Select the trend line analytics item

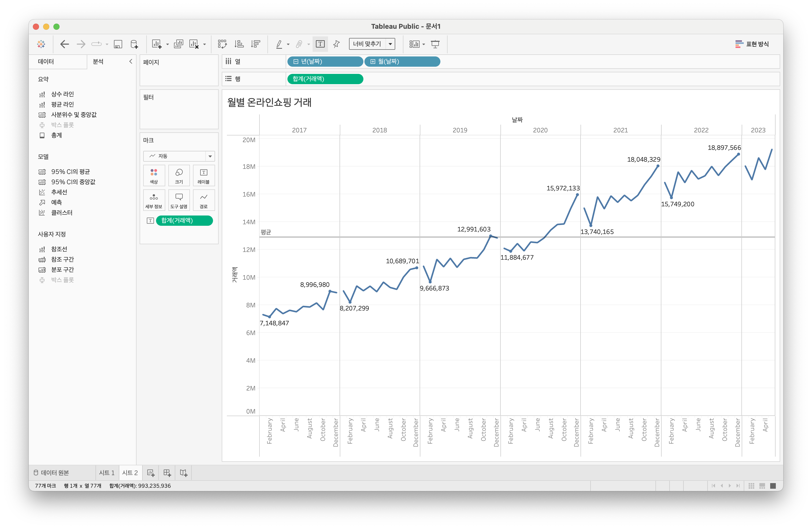pos(59,192)
